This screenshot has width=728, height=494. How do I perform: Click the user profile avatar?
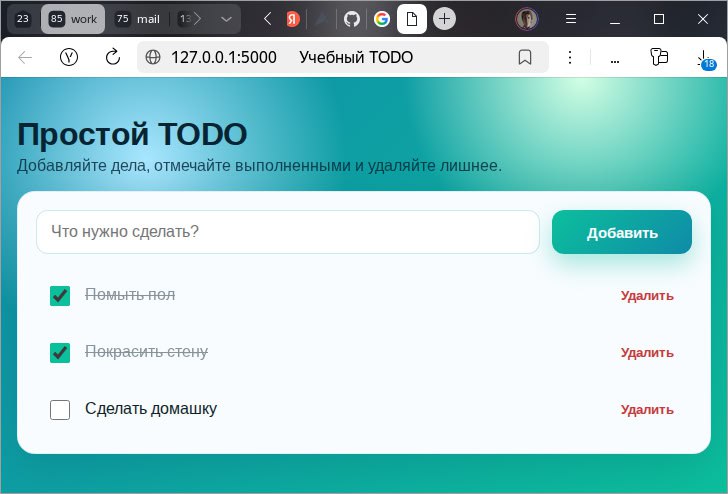pyautogui.click(x=527, y=19)
